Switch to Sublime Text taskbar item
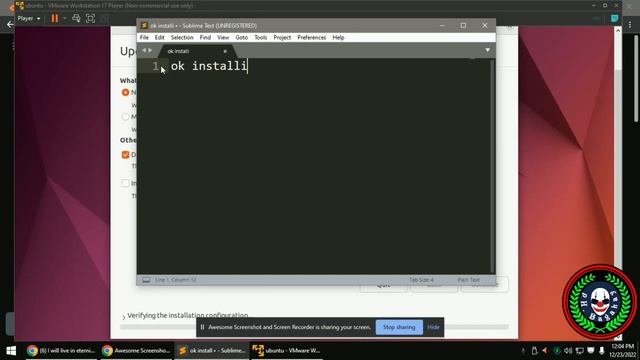The image size is (640, 360). click(211, 351)
